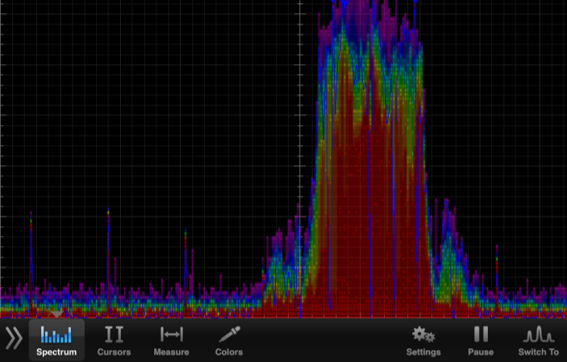Select the leftmost small blue marker at top
The image size is (567, 362).
[x=333, y=1]
